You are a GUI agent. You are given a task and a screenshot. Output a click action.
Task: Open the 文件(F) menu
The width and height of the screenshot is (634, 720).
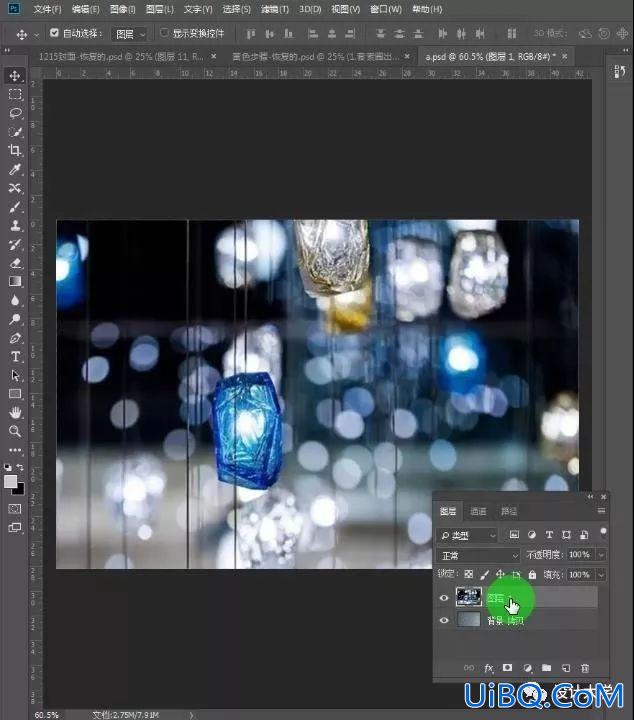coord(47,9)
